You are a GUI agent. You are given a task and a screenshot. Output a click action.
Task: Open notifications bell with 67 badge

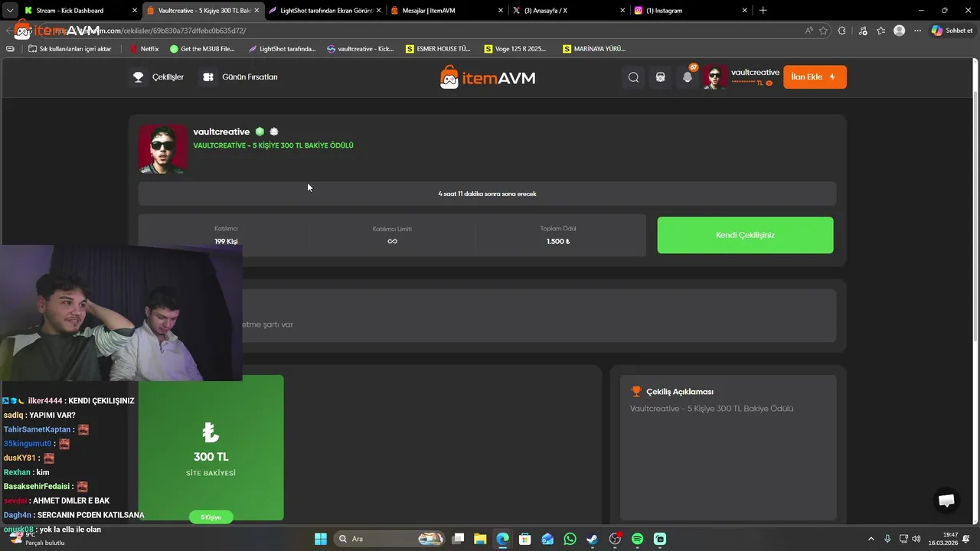click(x=688, y=77)
